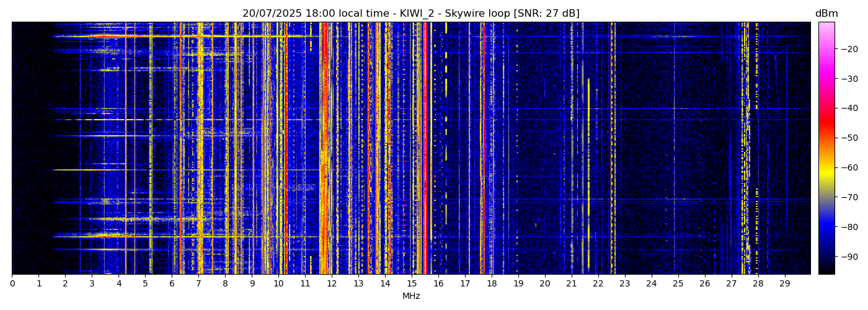Click the 12 MHz x-axis tick label

(332, 284)
